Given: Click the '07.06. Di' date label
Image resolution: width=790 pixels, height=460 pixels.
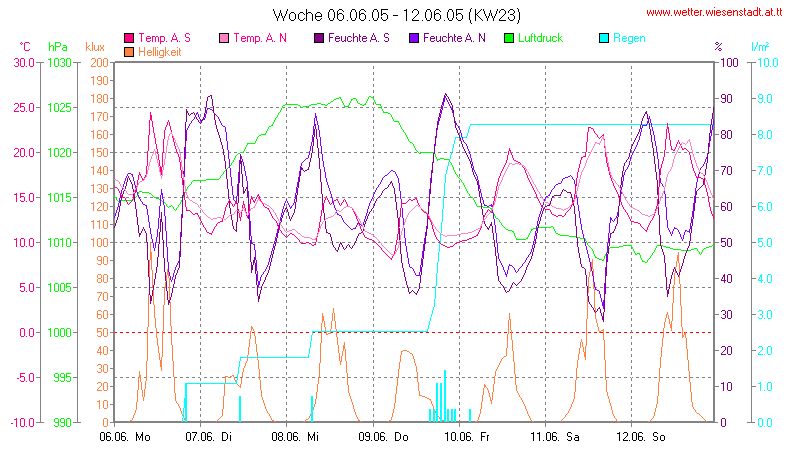Looking at the screenshot, I should (x=209, y=437).
